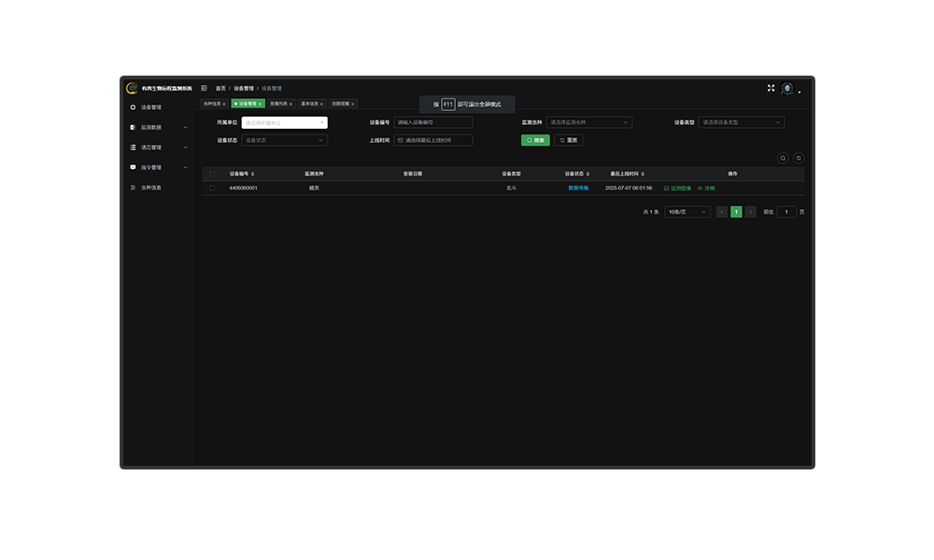Toggle search panel with round magnifier icon
The image size is (934, 560).
(783, 159)
